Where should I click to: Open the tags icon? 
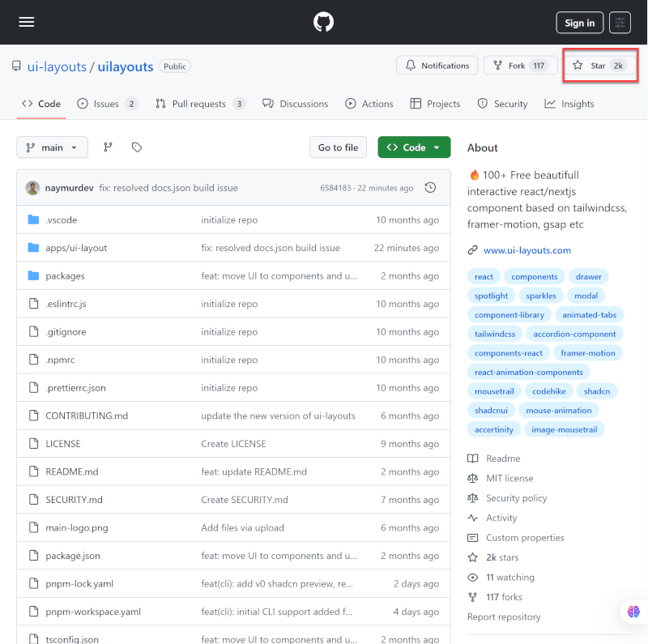137,147
